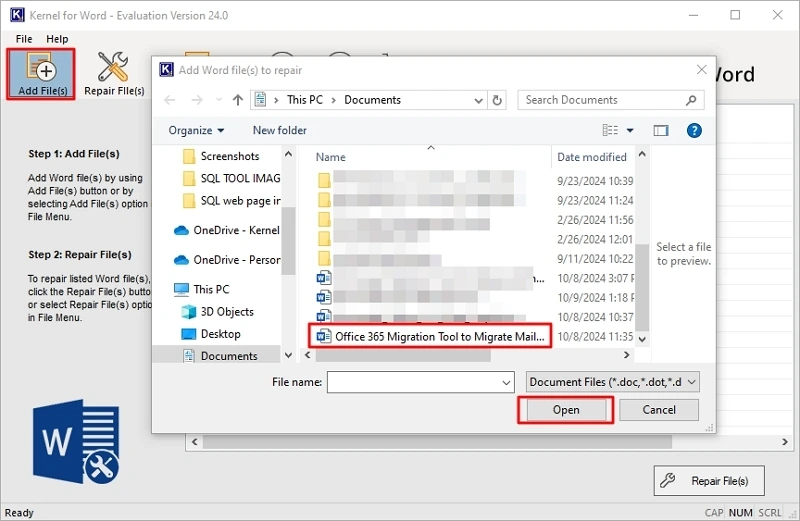This screenshot has height=521, width=800.
Task: Click This PC in address breadcrumb
Action: coord(305,100)
